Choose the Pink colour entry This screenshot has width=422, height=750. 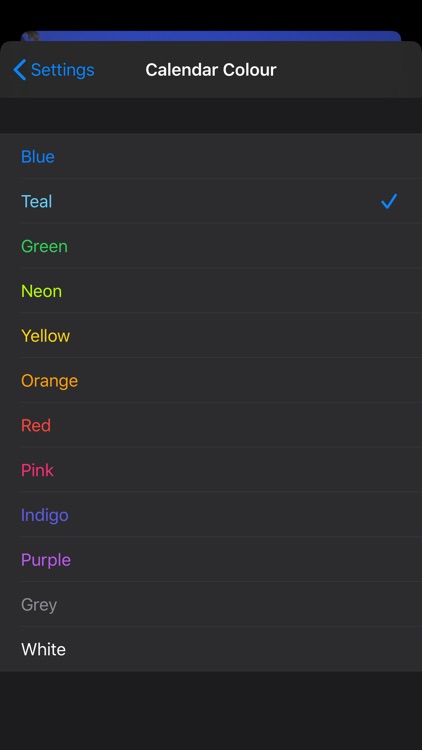pos(211,470)
